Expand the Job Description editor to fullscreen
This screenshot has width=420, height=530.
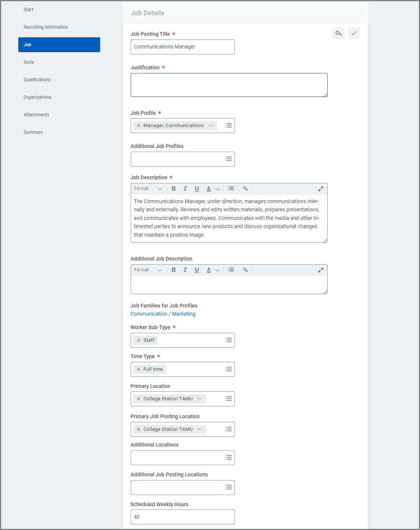(x=320, y=189)
